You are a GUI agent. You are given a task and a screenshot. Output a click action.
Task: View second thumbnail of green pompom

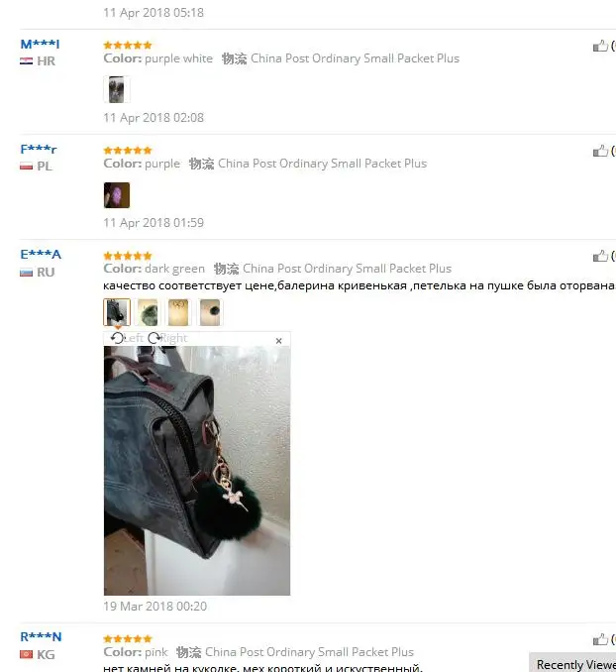tap(148, 312)
